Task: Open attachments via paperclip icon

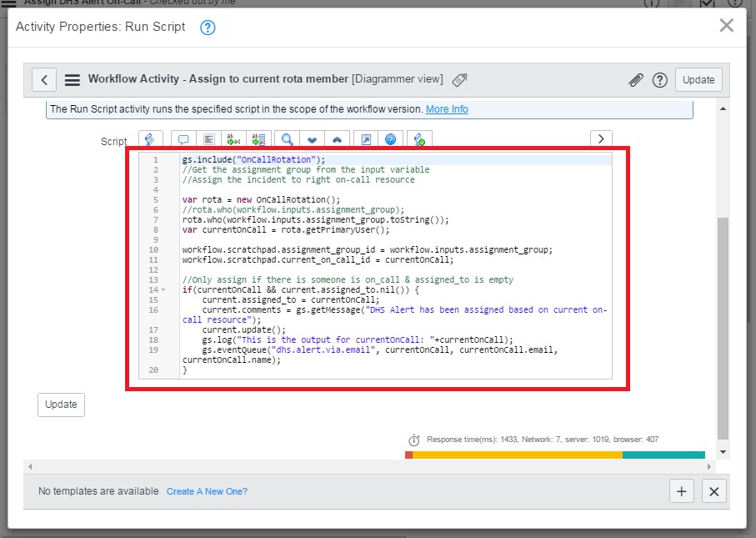Action: (636, 80)
